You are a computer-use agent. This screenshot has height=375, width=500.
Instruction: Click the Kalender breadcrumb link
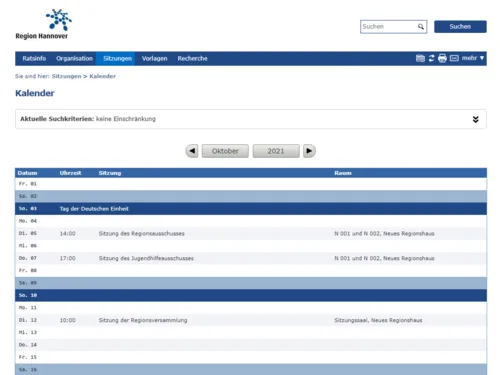(x=103, y=76)
